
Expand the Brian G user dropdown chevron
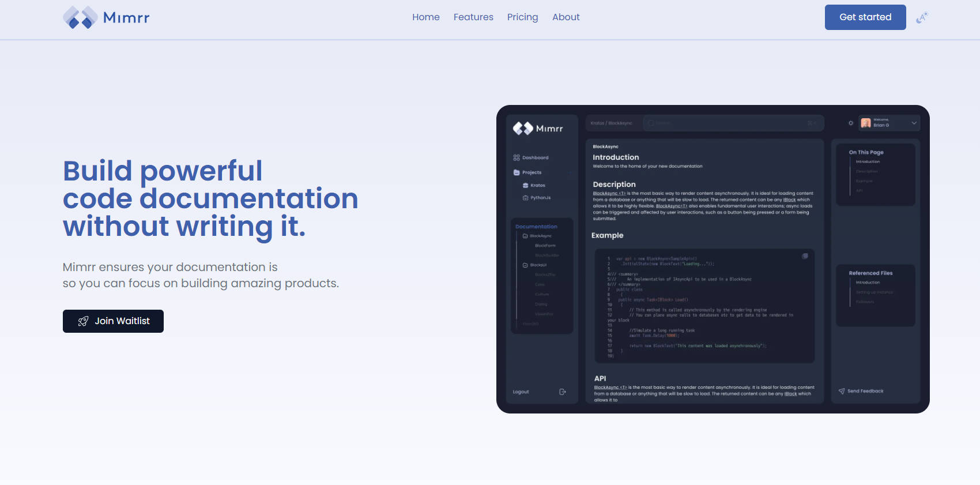coord(914,123)
